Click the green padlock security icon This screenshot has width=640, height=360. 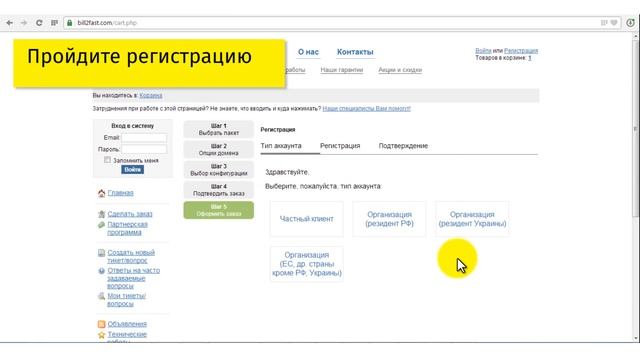pos(70,23)
